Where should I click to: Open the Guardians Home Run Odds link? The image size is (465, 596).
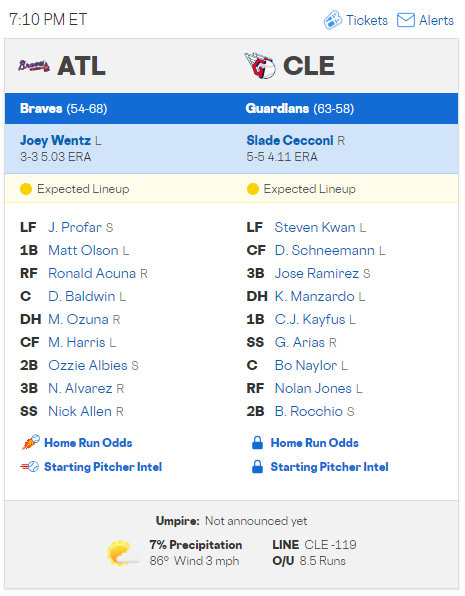(314, 443)
